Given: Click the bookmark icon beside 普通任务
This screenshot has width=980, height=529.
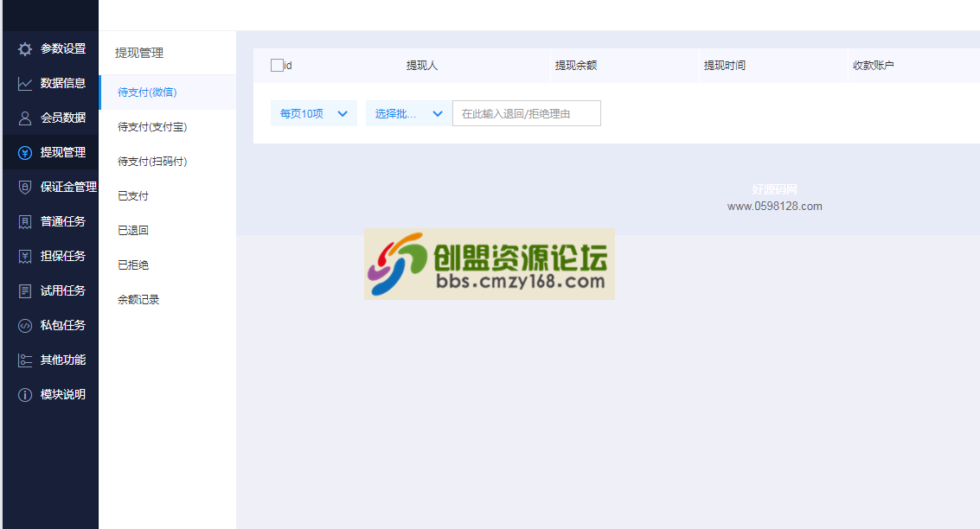Looking at the screenshot, I should pos(25,222).
